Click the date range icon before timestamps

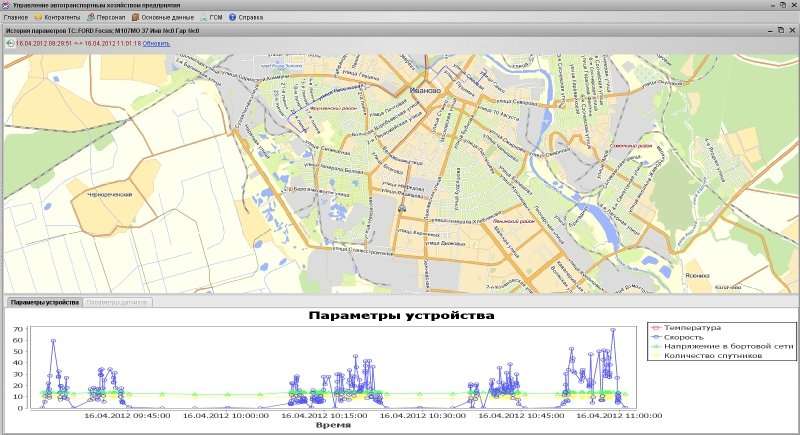10,44
